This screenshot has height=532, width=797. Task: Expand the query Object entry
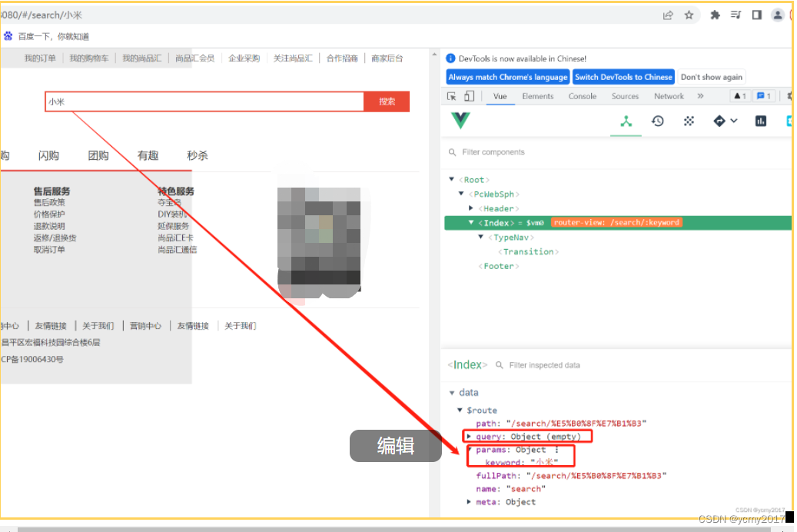pos(469,437)
